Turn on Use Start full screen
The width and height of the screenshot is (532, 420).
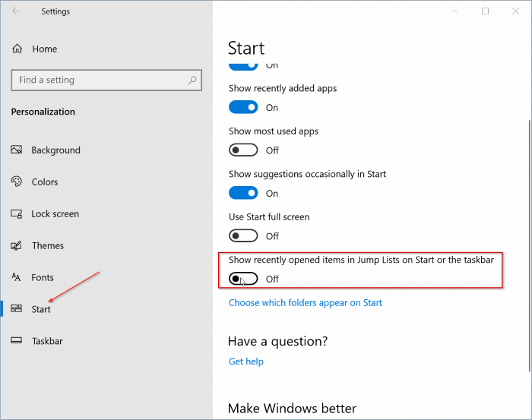243,236
